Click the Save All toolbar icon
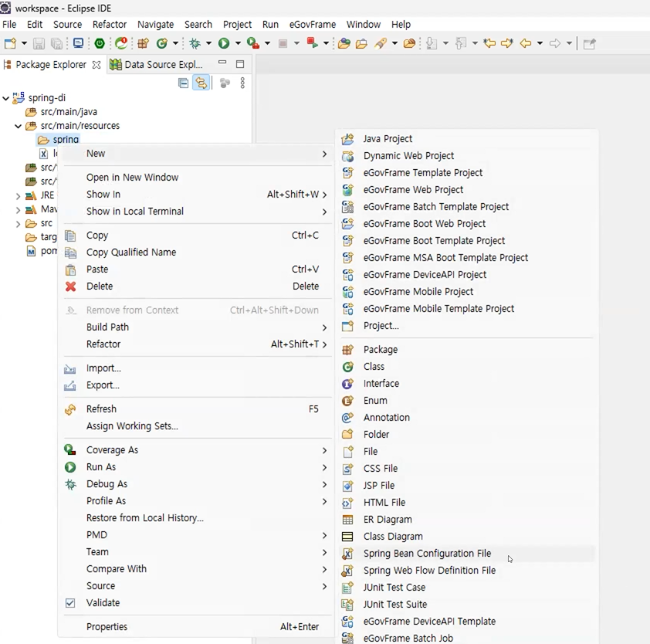 click(56, 43)
